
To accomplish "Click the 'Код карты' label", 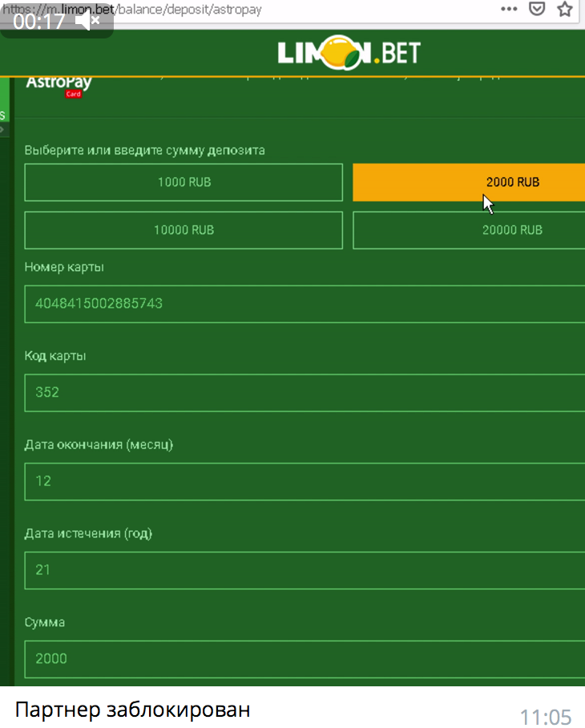I will [x=55, y=356].
